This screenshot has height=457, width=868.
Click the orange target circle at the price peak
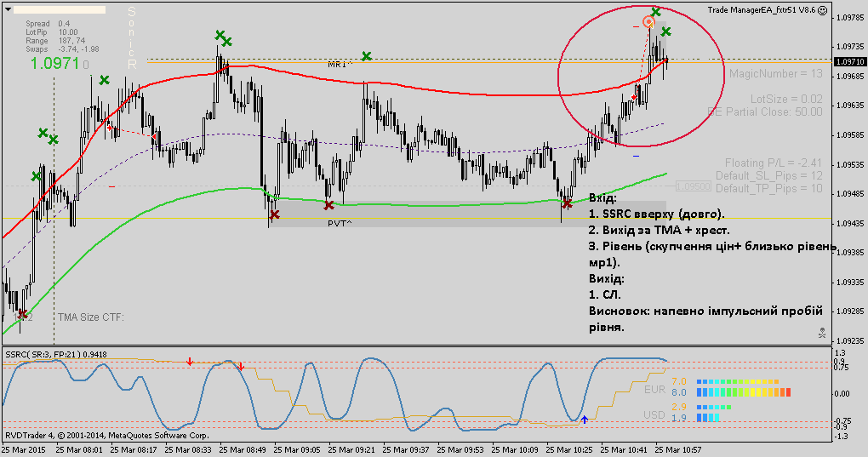(648, 22)
